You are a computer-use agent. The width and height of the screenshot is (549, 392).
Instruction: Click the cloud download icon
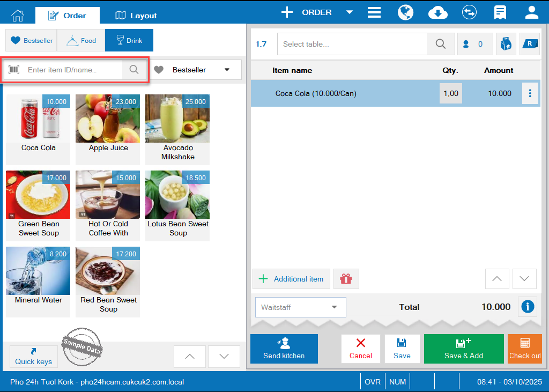438,12
